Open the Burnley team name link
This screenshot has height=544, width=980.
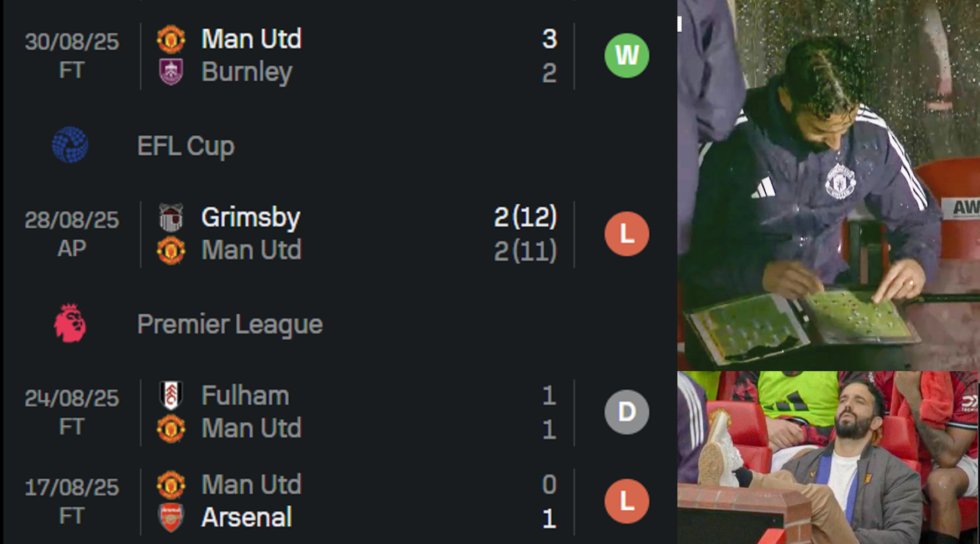point(247,72)
